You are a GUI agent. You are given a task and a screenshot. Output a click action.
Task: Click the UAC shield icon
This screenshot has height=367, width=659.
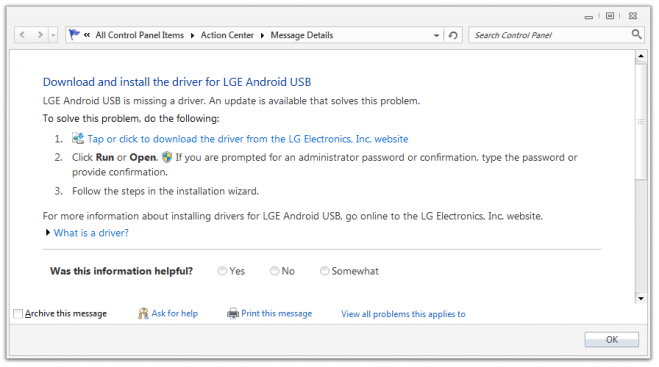pyautogui.click(x=167, y=157)
